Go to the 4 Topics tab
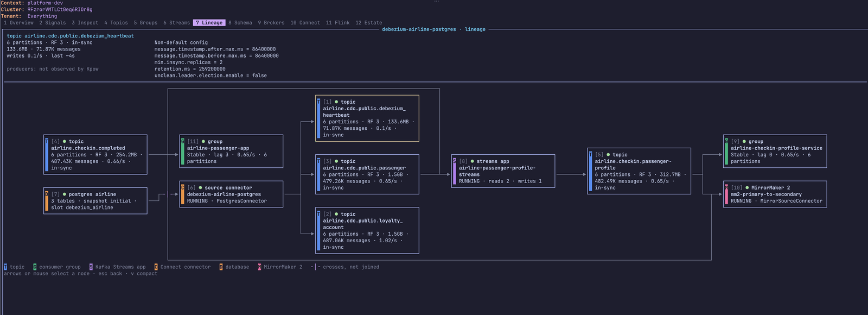The image size is (868, 315). click(116, 23)
